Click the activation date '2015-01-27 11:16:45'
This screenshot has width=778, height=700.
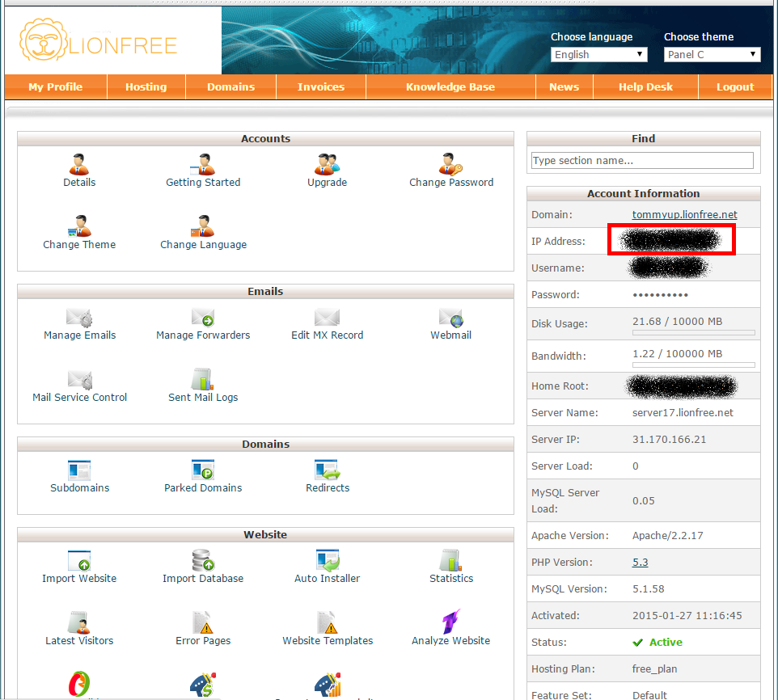pyautogui.click(x=687, y=616)
